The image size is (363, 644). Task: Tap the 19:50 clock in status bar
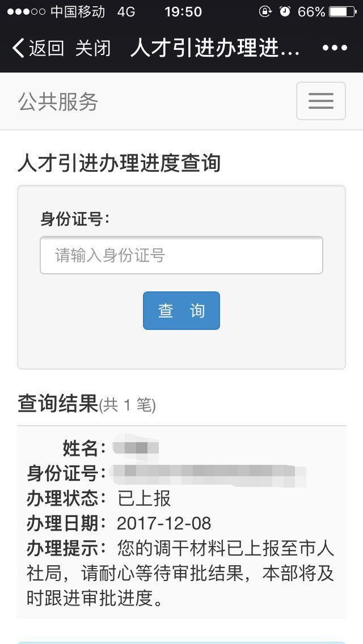pos(183,11)
